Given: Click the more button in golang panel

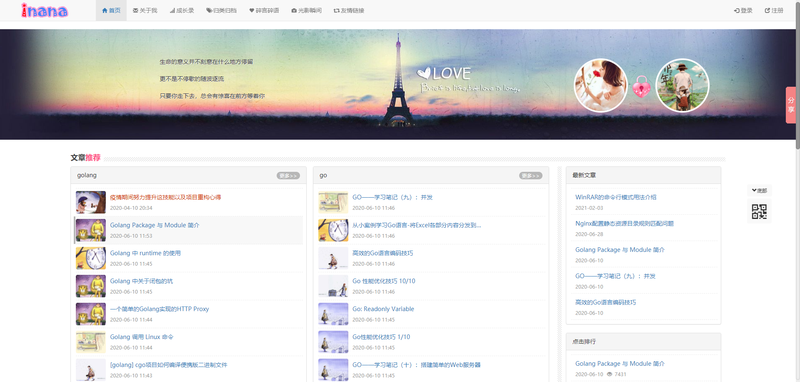Looking at the screenshot, I should pos(288,175).
